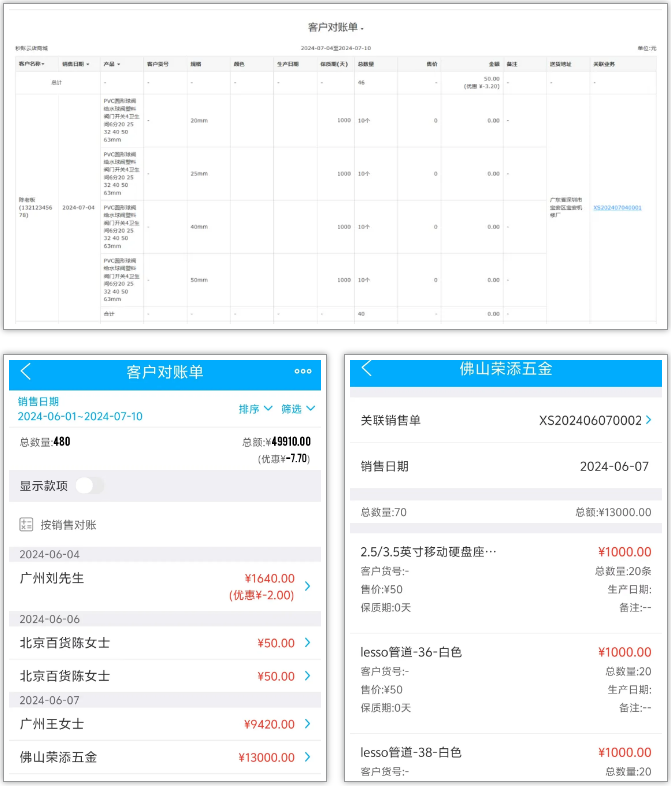Click the 总数量:70 in detail screen
671x786 pixels.
(383, 512)
